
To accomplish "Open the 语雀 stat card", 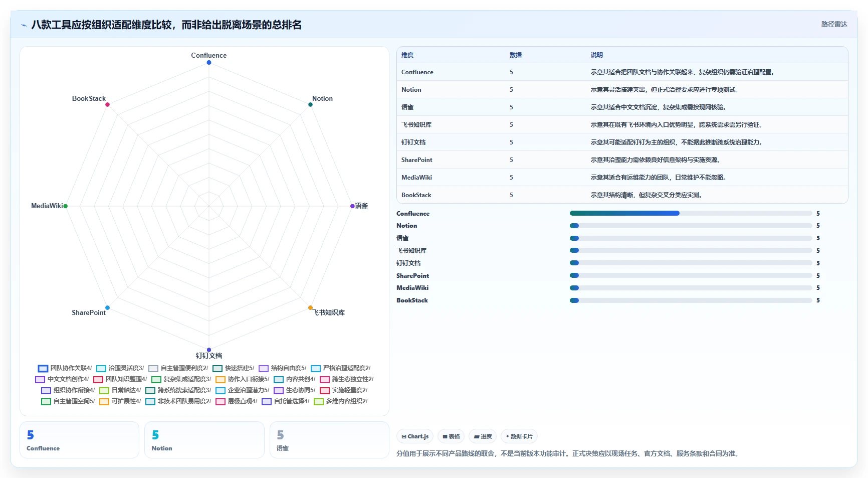I will [x=329, y=440].
